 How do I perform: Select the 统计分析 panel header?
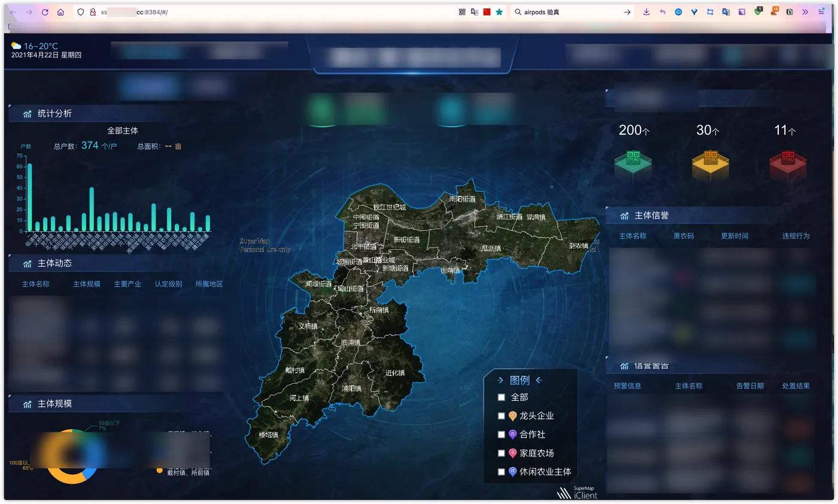pos(54,113)
